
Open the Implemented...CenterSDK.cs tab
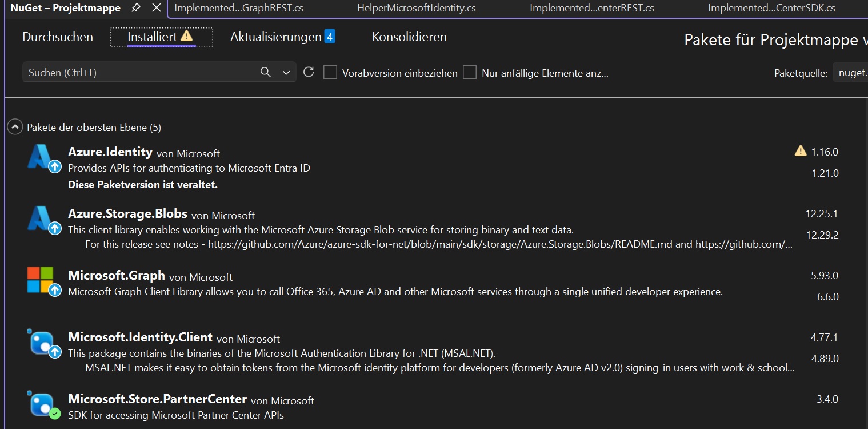click(x=771, y=8)
